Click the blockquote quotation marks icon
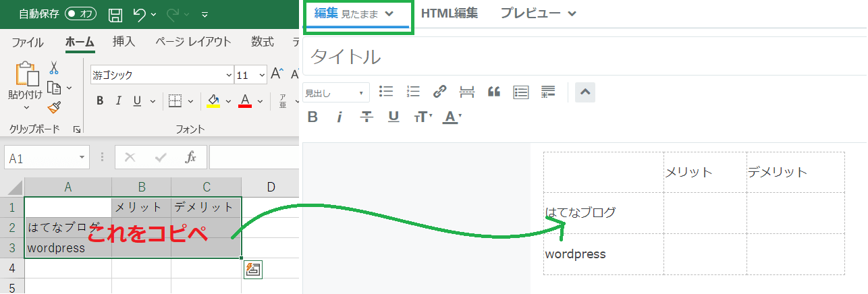 pyautogui.click(x=493, y=92)
